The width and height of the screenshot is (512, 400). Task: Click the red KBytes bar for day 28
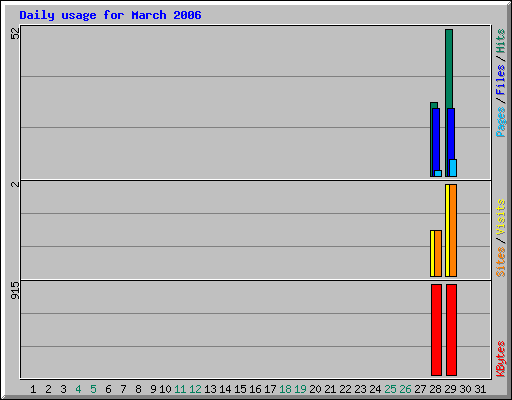[x=436, y=330]
